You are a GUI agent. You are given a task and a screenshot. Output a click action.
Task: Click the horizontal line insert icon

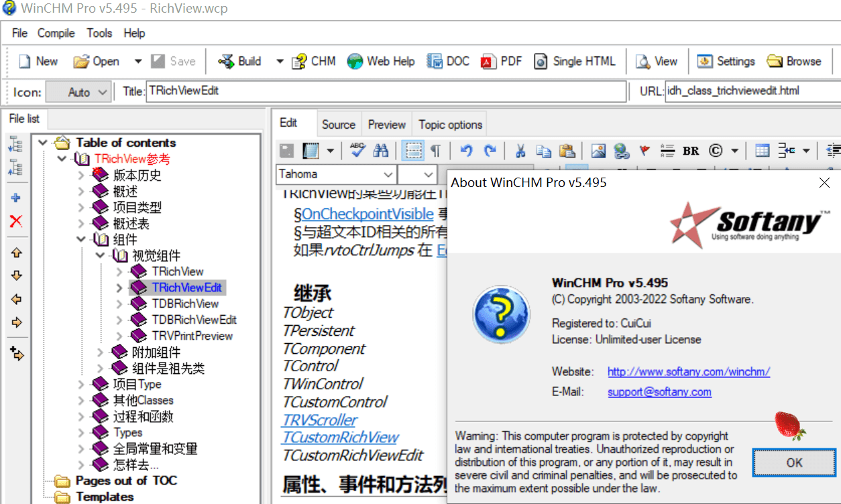667,150
